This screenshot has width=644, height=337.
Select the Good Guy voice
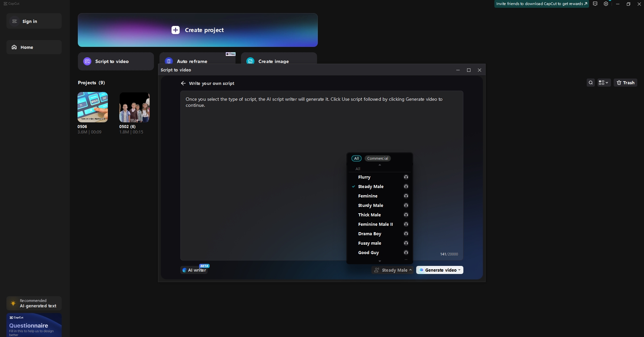(x=369, y=252)
